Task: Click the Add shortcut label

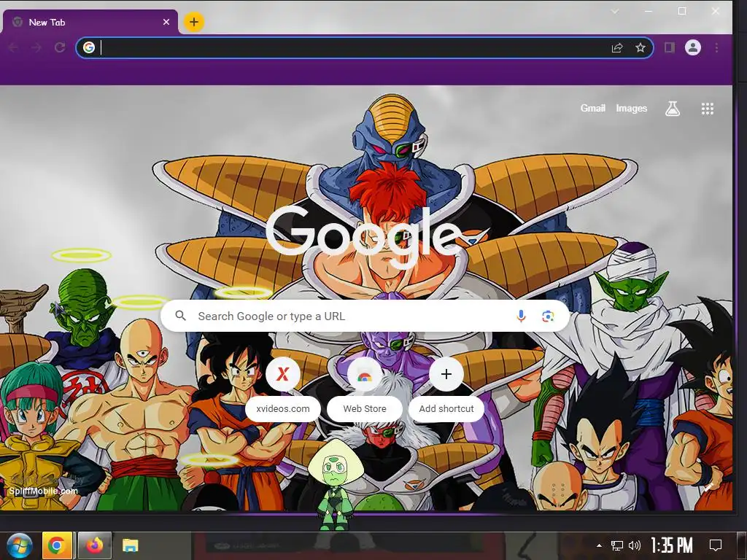Action: [446, 408]
